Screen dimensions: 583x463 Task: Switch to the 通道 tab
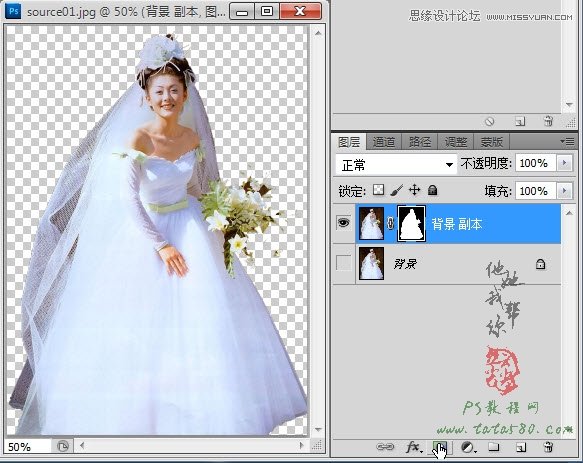pos(384,142)
